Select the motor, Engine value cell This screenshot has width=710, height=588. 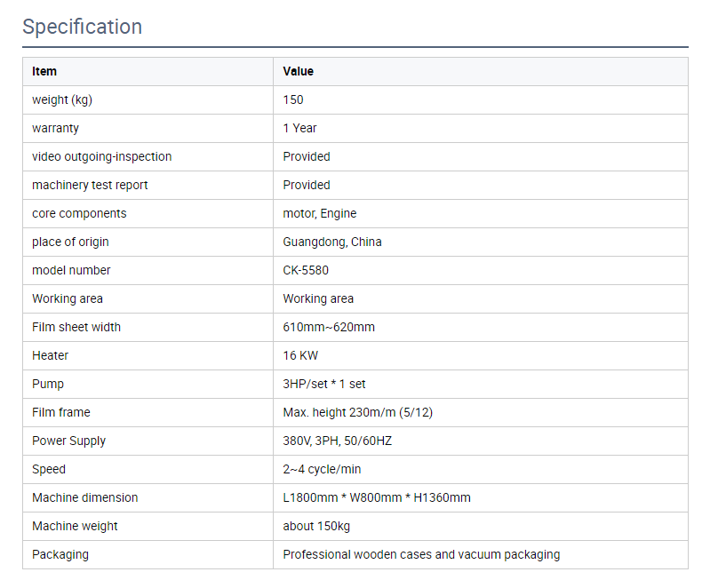point(481,214)
